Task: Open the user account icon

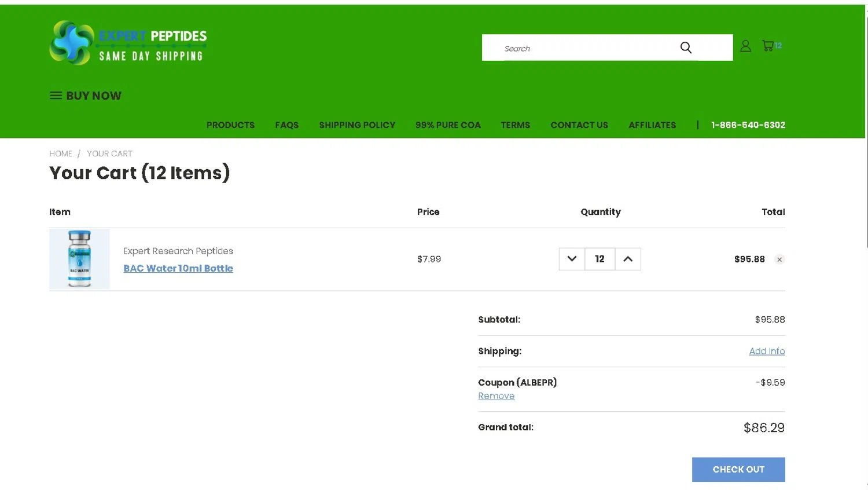Action: tap(745, 46)
